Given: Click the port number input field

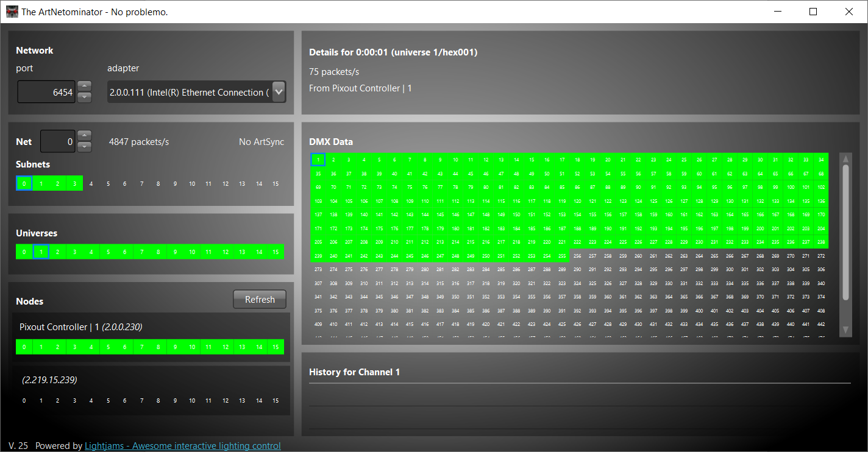Looking at the screenshot, I should point(46,93).
